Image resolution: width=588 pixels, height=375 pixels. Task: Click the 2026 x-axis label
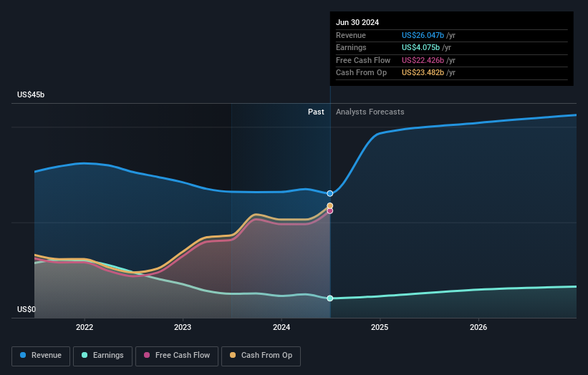coord(478,327)
